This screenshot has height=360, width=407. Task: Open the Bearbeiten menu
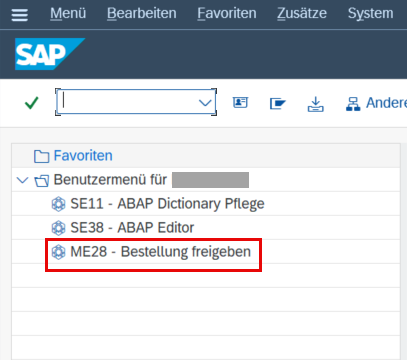[x=142, y=13]
